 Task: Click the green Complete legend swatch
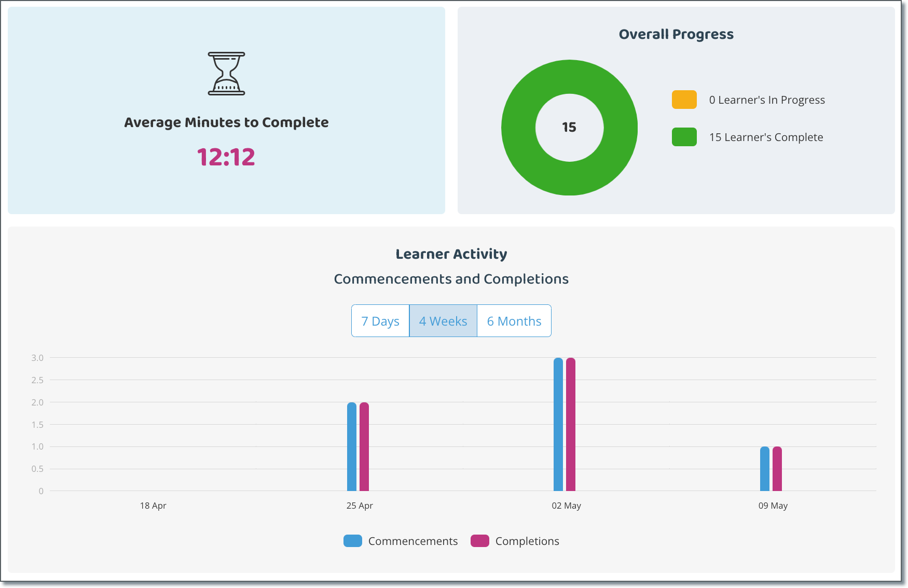[x=684, y=137]
